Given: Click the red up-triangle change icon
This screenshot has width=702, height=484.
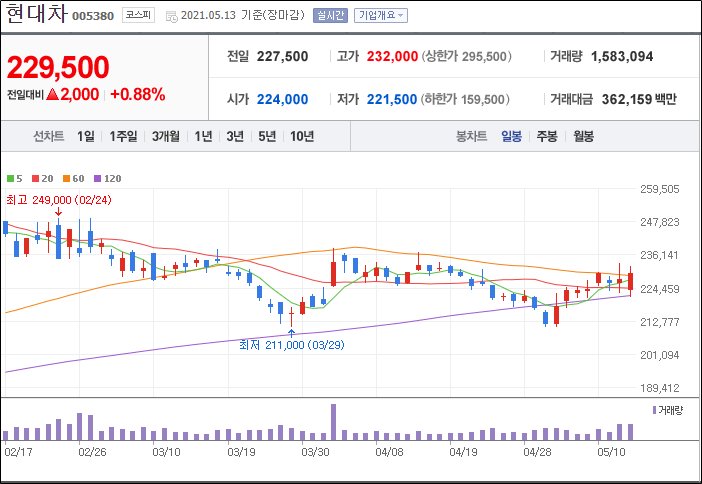Looking at the screenshot, I should [x=52, y=94].
